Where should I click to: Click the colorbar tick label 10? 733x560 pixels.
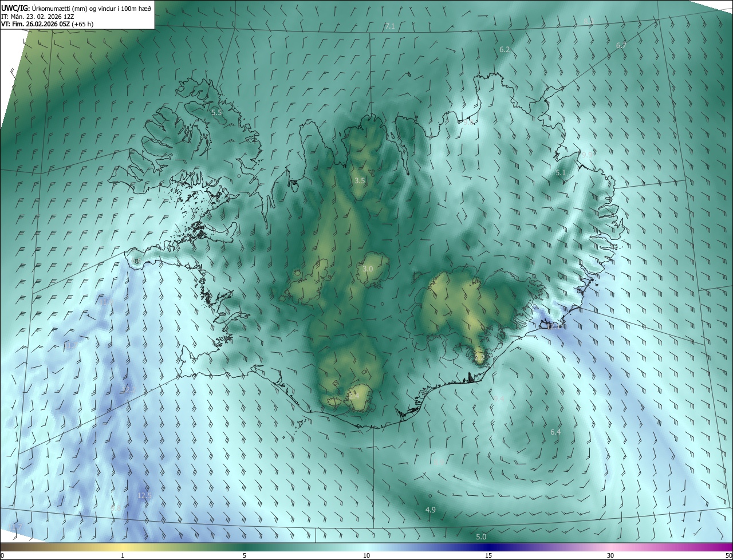click(x=366, y=555)
